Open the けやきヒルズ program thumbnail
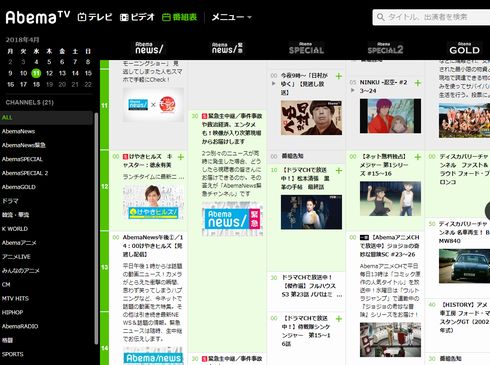This screenshot has height=365, width=490. pyautogui.click(x=153, y=202)
